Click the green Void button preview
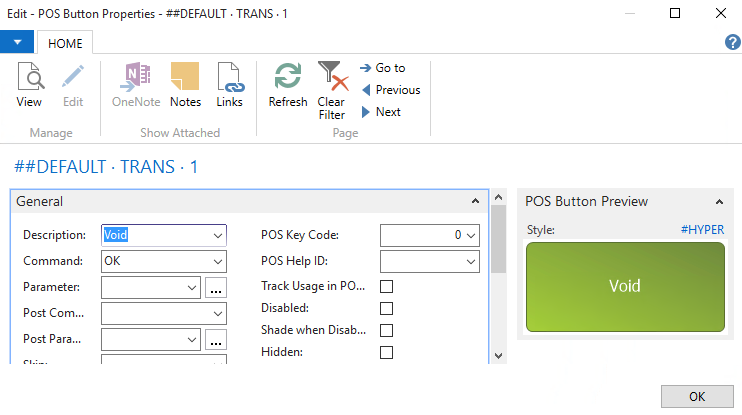 pos(625,286)
